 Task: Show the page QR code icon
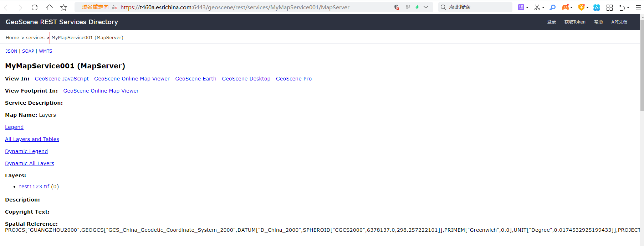[x=408, y=7]
